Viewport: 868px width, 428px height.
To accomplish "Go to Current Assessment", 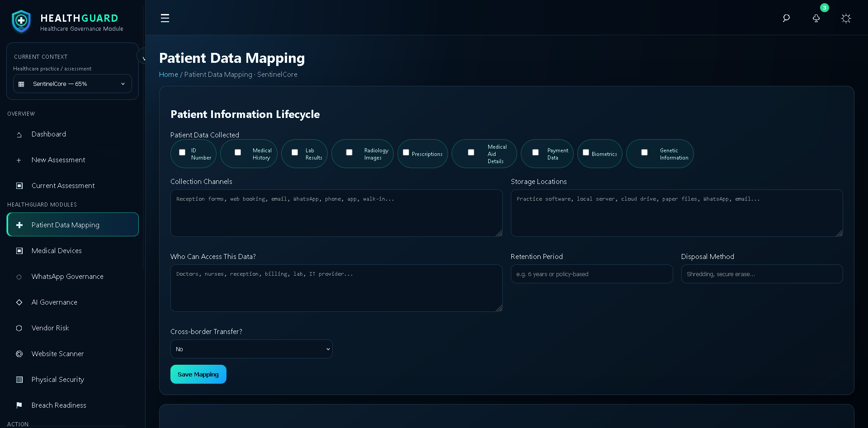I will (72, 186).
